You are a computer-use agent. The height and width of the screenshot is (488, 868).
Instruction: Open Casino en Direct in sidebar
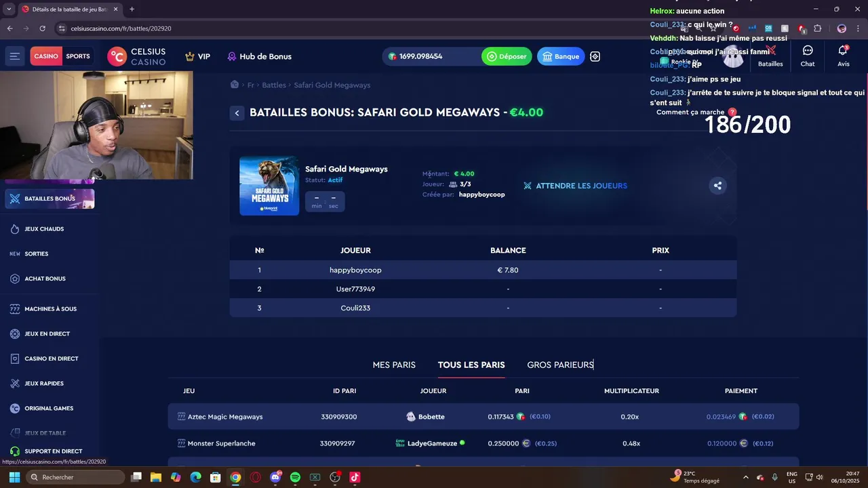tap(51, 359)
